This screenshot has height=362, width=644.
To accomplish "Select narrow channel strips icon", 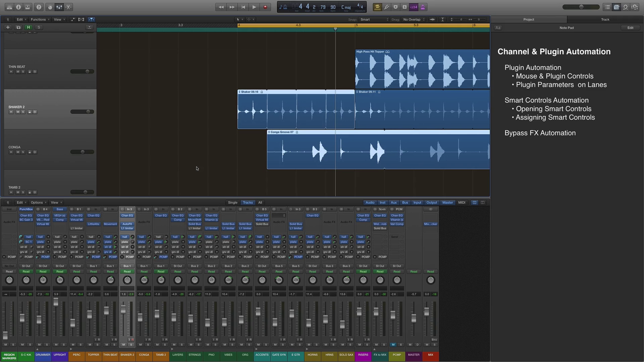I will 474,203.
